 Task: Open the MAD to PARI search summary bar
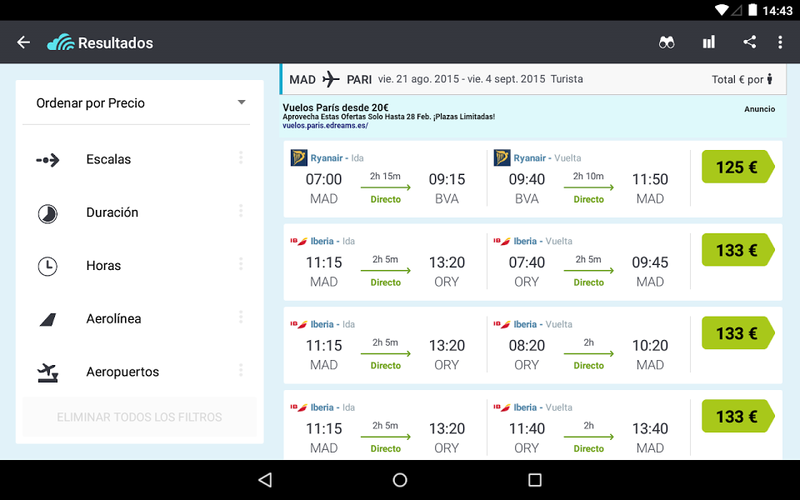tap(533, 80)
